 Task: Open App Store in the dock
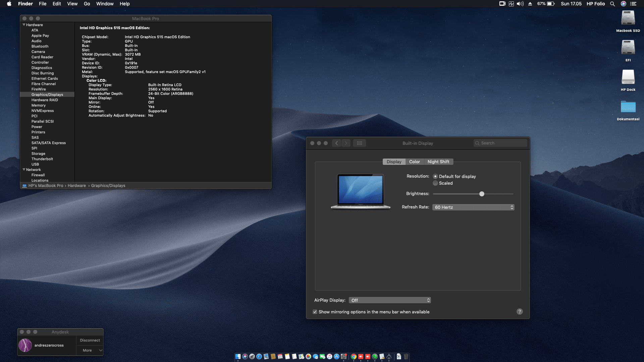pyautogui.click(x=336, y=356)
